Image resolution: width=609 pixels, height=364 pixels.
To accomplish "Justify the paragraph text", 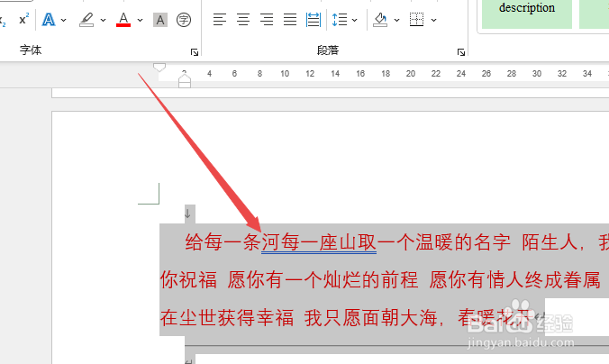I will pyautogui.click(x=290, y=20).
